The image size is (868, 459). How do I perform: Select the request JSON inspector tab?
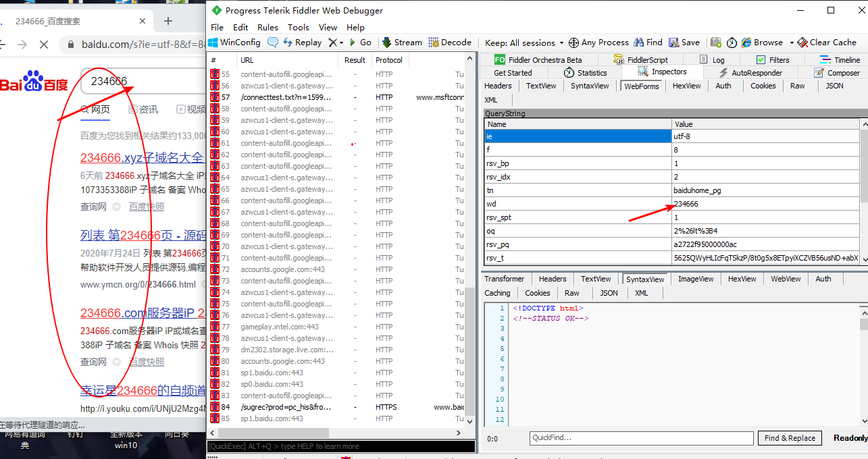(x=835, y=86)
